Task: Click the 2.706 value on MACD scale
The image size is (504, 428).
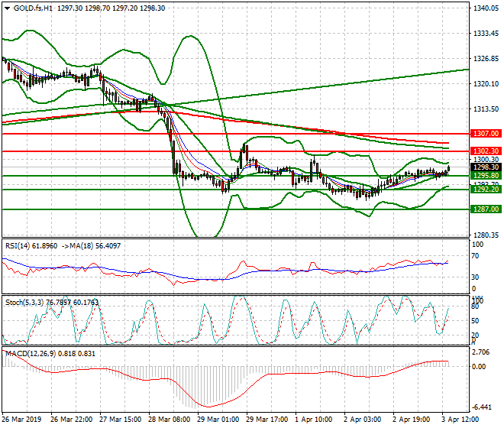Action: click(483, 353)
